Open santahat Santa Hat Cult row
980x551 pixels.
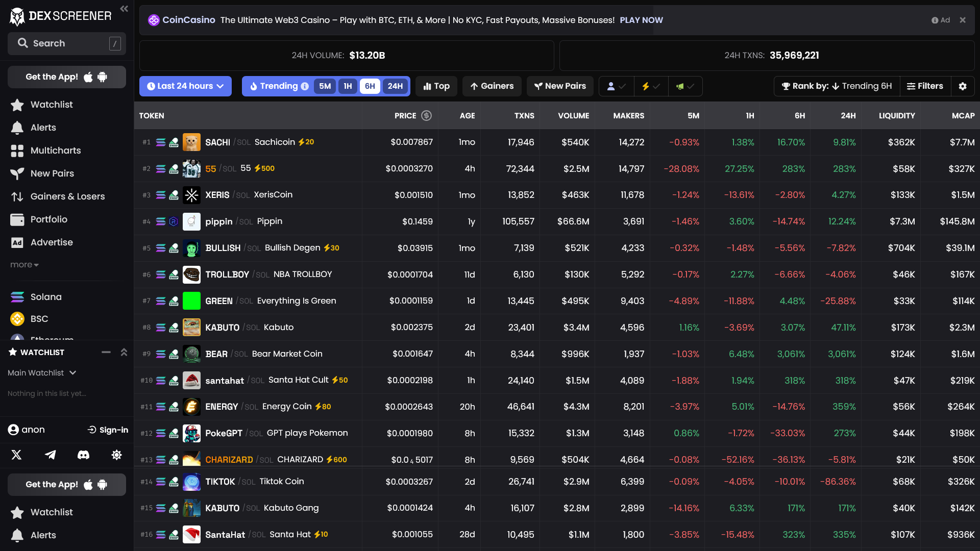(557, 381)
